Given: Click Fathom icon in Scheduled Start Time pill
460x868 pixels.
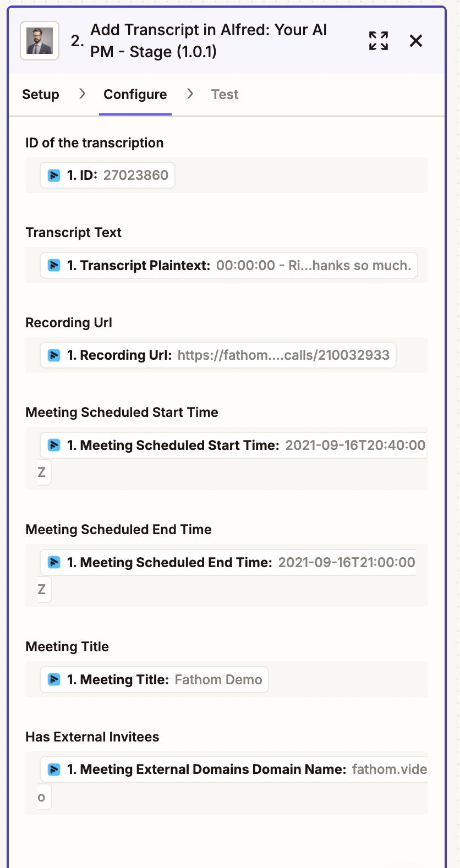Looking at the screenshot, I should [x=54, y=445].
